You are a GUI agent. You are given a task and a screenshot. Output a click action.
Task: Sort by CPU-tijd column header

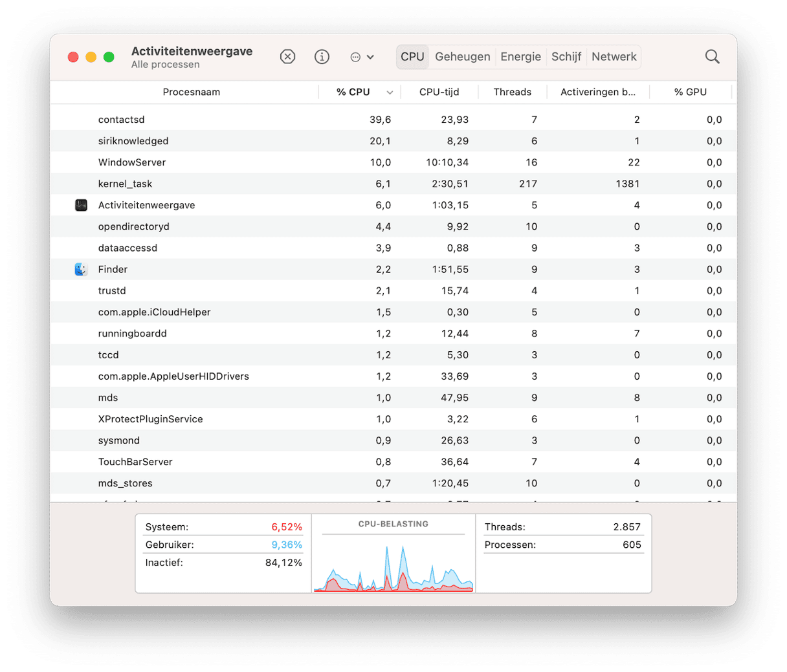[x=439, y=92]
